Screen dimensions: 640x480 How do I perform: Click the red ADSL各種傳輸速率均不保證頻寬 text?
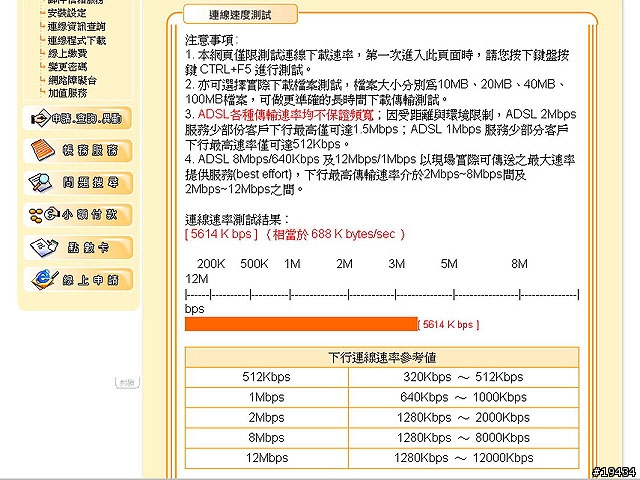coord(286,115)
